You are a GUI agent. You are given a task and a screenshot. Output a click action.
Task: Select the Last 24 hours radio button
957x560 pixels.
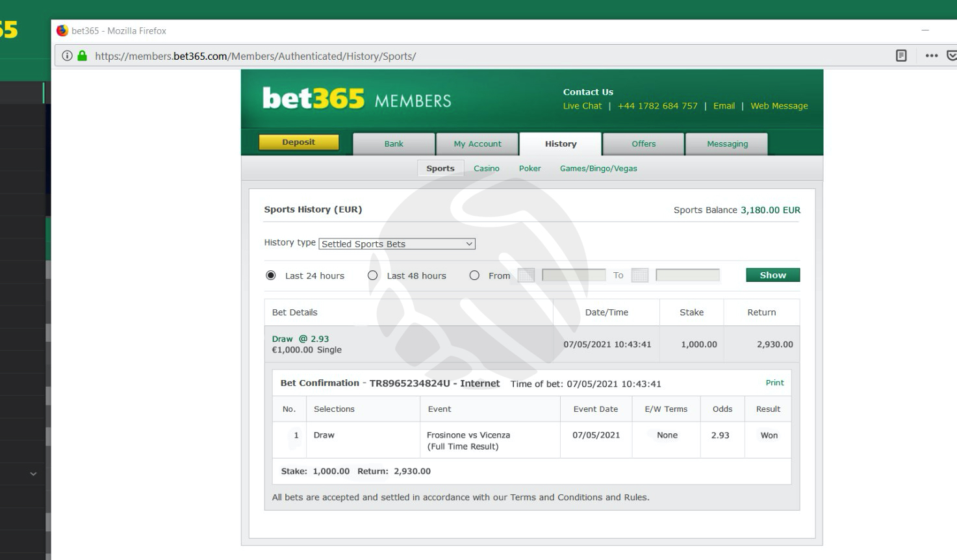pyautogui.click(x=271, y=275)
